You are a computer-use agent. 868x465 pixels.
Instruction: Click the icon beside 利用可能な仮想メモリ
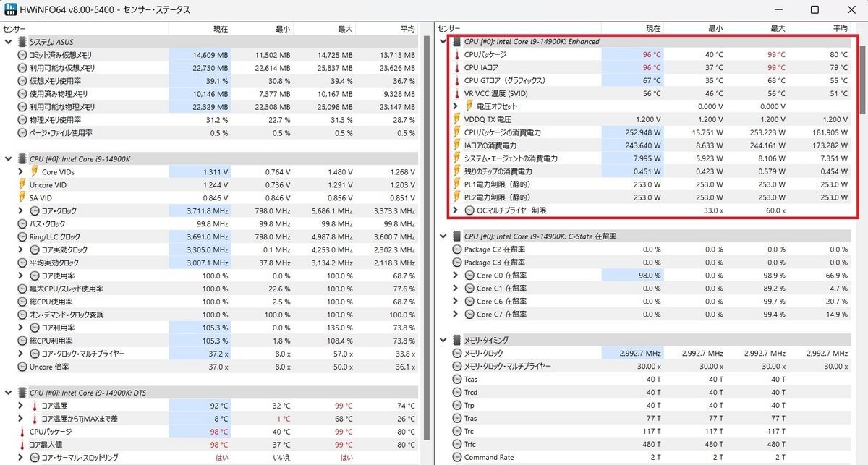(x=22, y=68)
